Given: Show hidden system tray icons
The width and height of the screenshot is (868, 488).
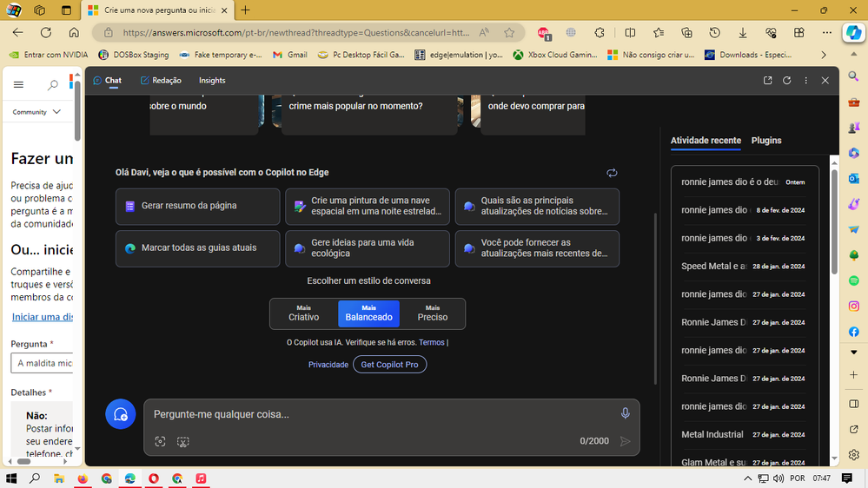Looking at the screenshot, I should coord(747,478).
